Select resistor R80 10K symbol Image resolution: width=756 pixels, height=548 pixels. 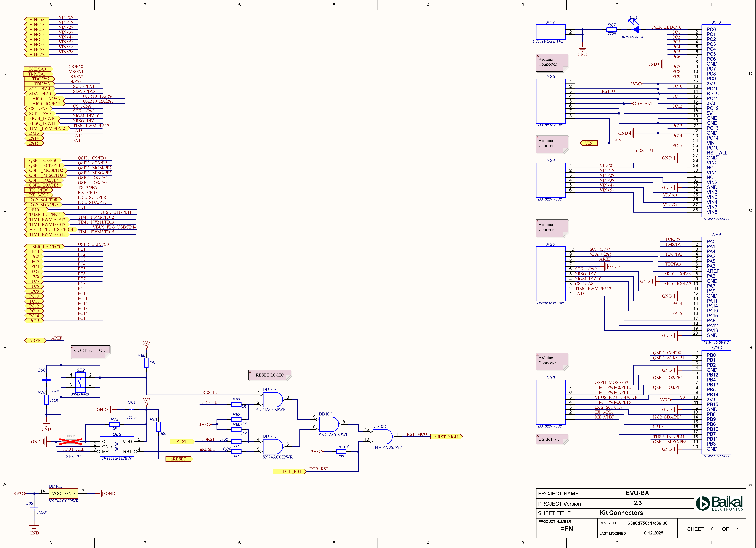coord(146,363)
